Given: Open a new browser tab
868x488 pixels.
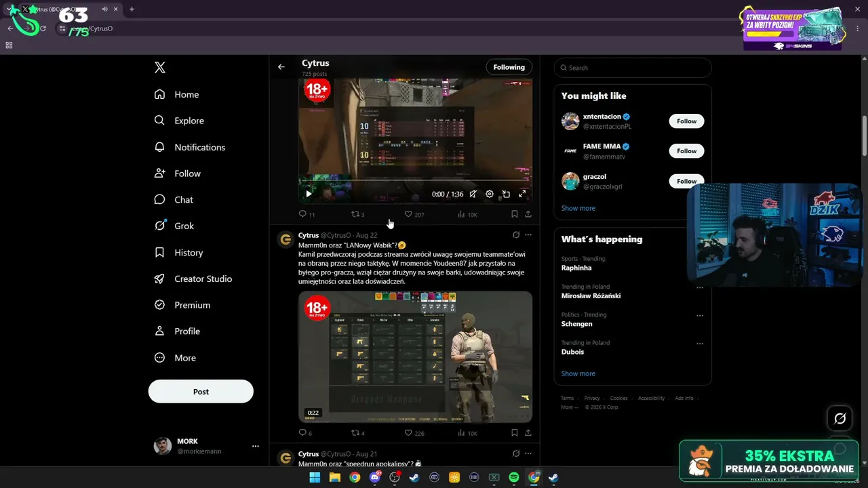Looking at the screenshot, I should coord(132,9).
